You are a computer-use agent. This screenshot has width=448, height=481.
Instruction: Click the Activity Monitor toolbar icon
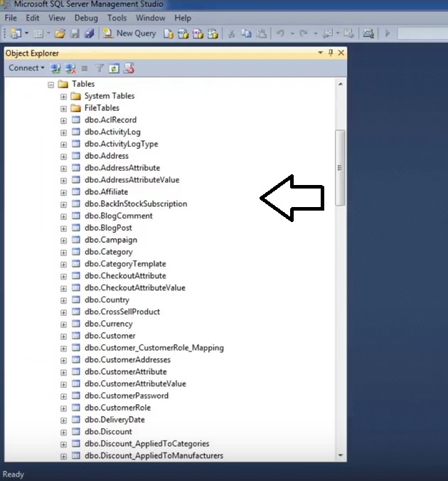368,33
